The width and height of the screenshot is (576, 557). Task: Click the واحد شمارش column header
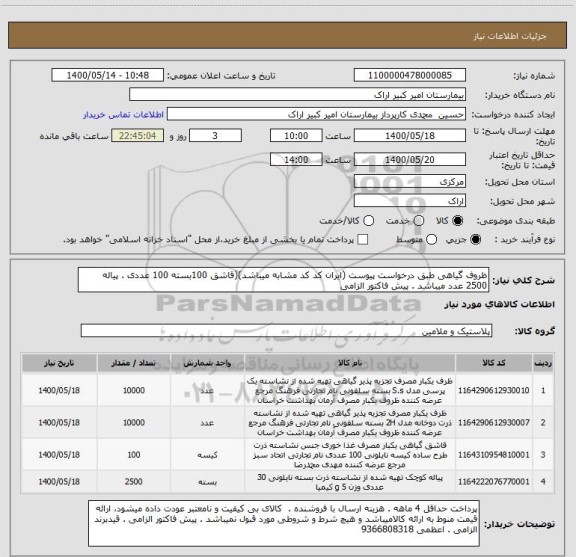point(207,363)
